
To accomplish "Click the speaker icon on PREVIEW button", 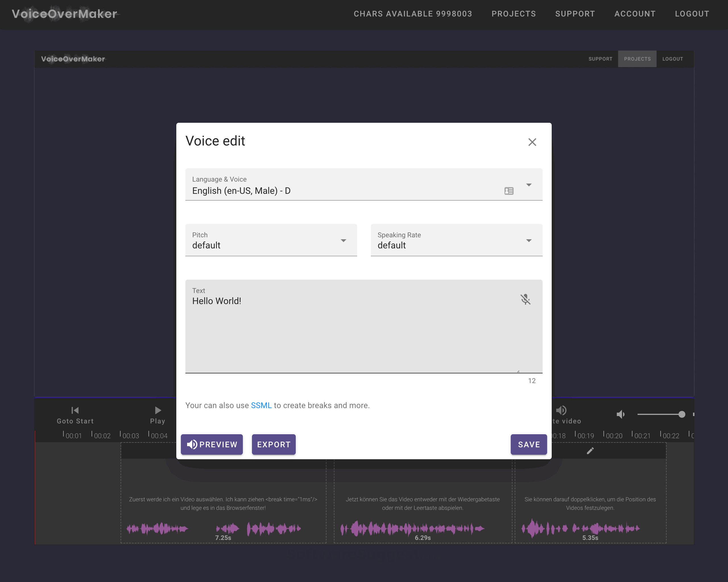I will tap(192, 444).
